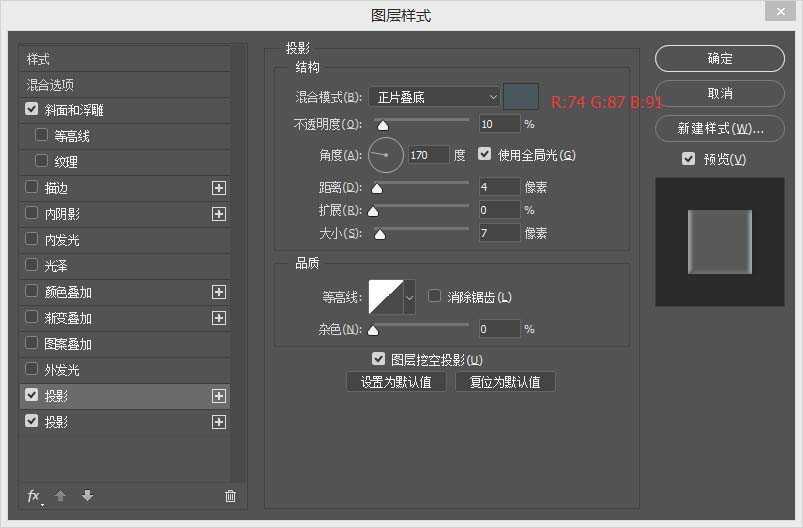Select 外发光 in the styles list
Screen dimensions: 803x528
[x=60, y=370]
